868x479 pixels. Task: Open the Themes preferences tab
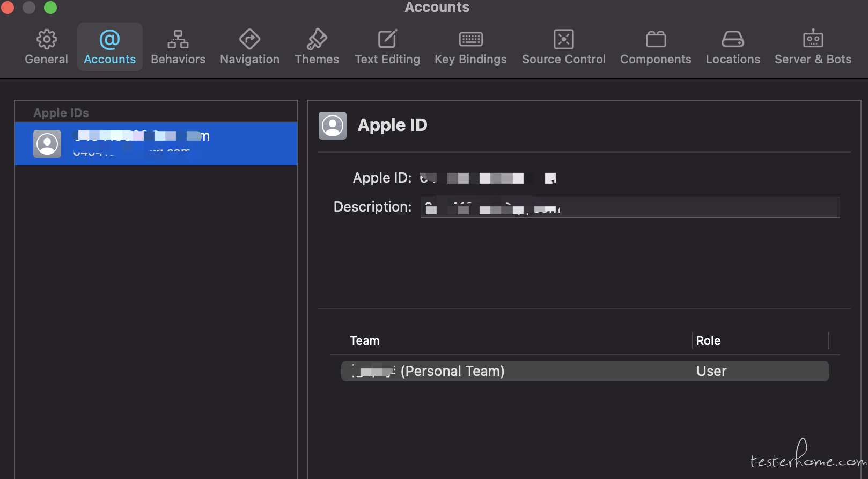pos(317,47)
